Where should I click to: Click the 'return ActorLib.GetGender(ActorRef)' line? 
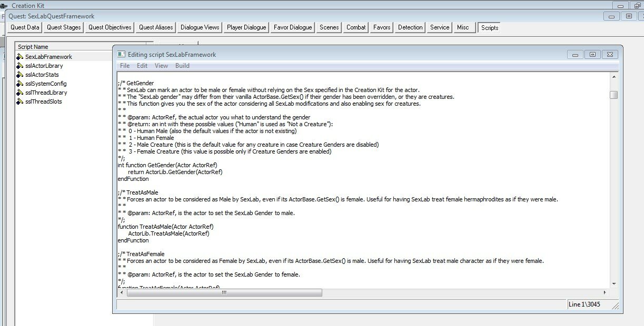click(x=176, y=172)
